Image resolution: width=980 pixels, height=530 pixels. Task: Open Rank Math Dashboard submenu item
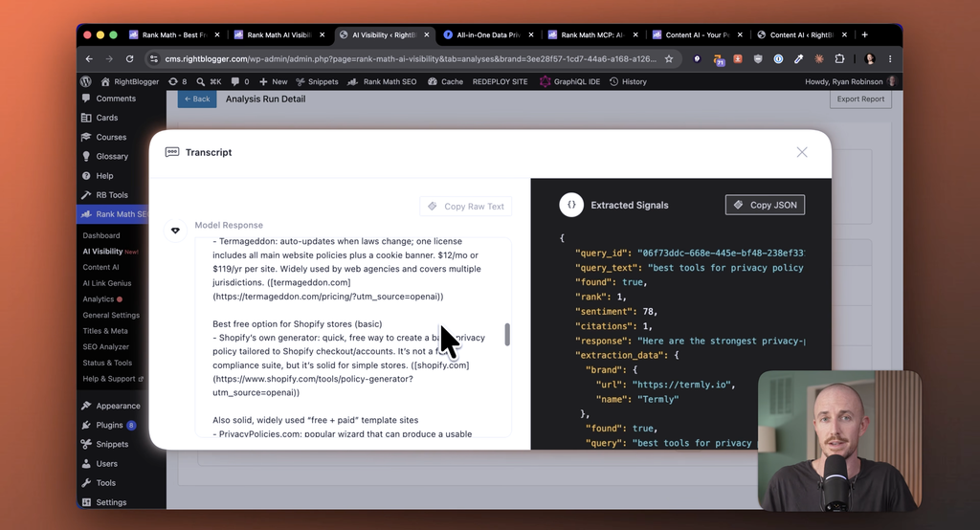tap(101, 235)
